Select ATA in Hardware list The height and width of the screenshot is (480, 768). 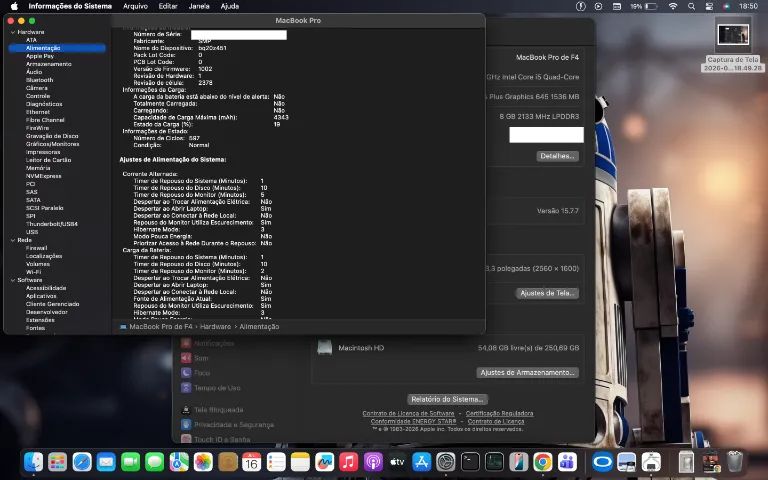[31, 40]
